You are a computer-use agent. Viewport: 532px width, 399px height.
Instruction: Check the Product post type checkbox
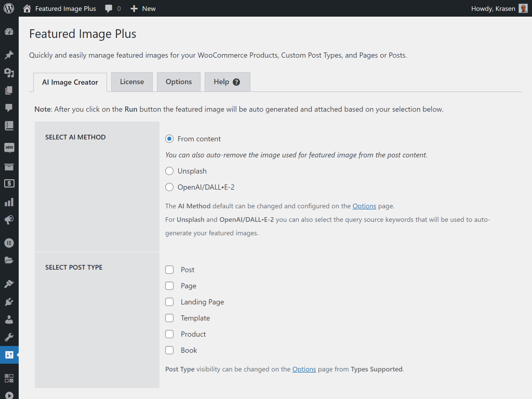coord(169,334)
